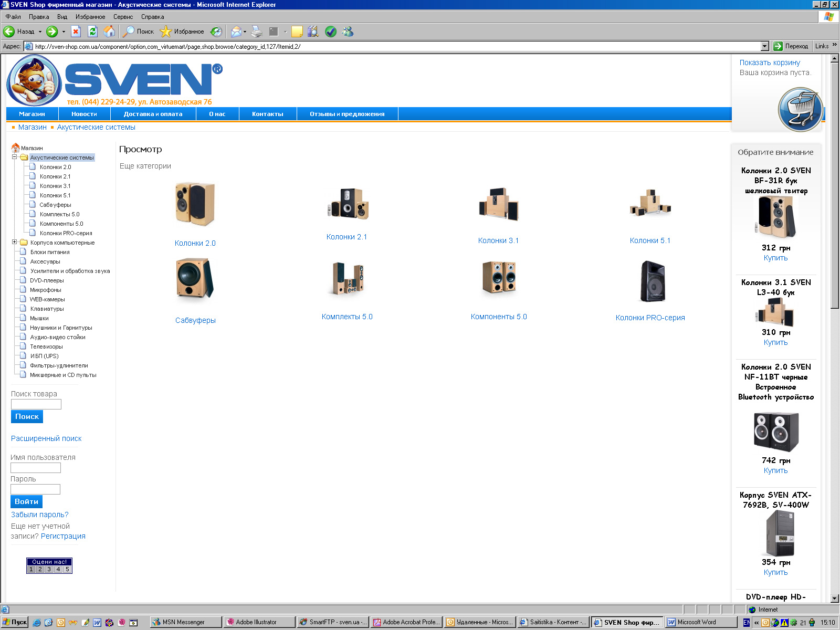Open the Колонки PRO-серия category link
The image size is (840, 630).
click(x=650, y=318)
